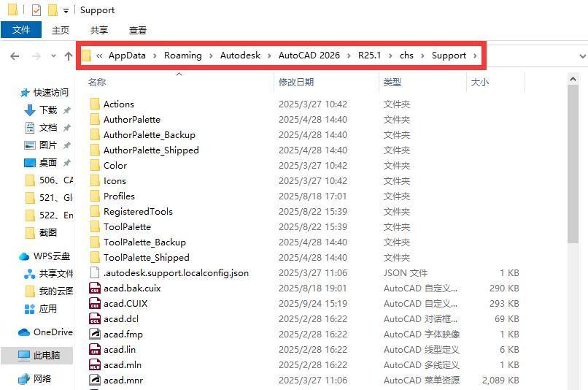Navigate to Roaming breadcrumb
This screenshot has width=588, height=390.
click(x=183, y=56)
